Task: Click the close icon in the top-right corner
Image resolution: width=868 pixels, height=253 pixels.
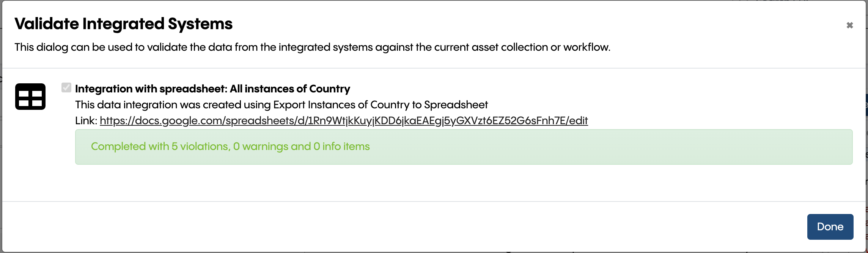Action: click(x=850, y=24)
